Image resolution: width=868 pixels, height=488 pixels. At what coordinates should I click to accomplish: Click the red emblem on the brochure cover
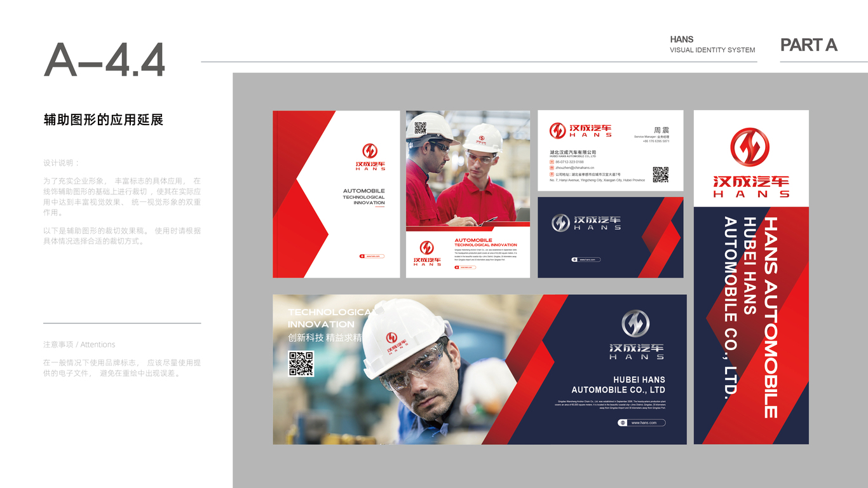tap(370, 151)
